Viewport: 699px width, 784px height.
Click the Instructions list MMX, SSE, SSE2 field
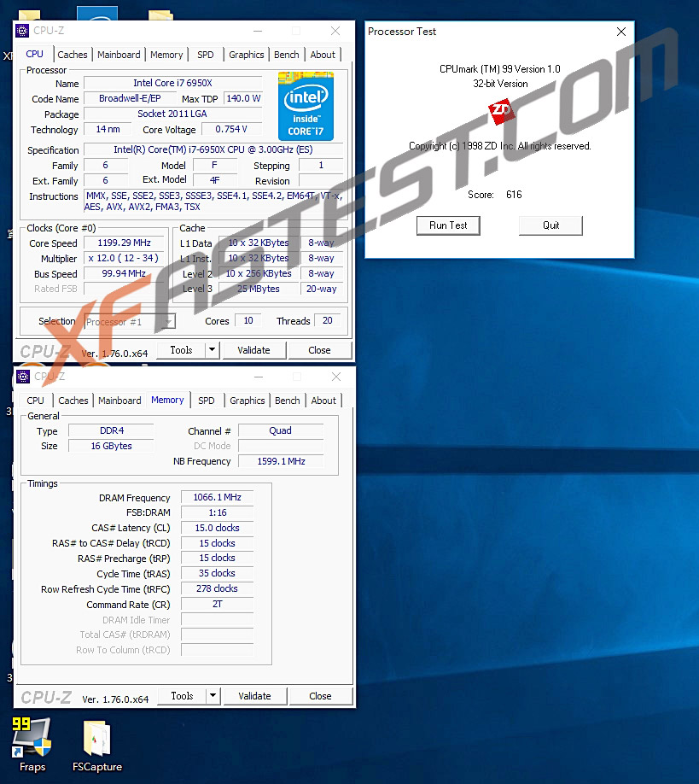[213, 202]
